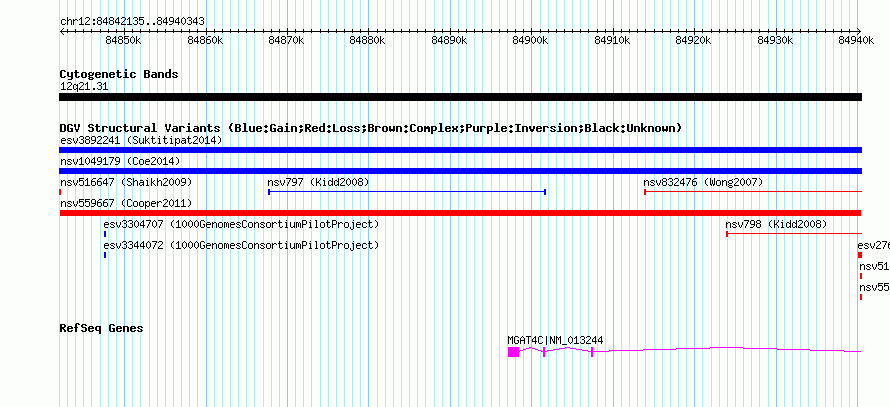
Task: Click the 84880k ruler position label
Action: 368,40
